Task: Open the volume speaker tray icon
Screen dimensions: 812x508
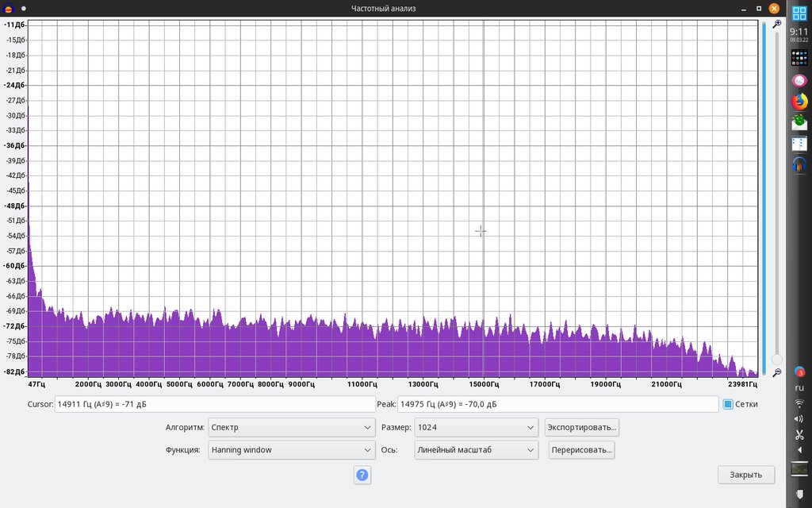Action: [x=799, y=419]
